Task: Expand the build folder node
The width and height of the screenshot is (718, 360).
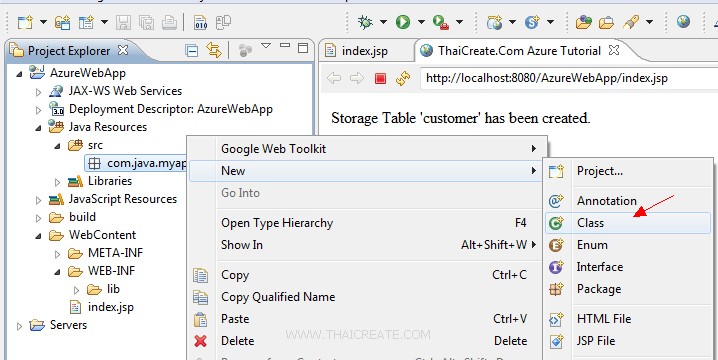Action: pos(38,218)
